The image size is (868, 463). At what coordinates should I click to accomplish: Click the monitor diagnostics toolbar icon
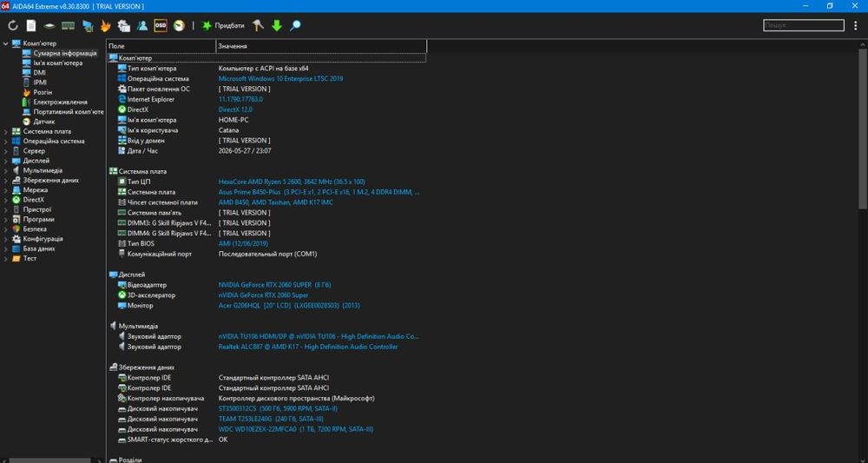(x=88, y=25)
